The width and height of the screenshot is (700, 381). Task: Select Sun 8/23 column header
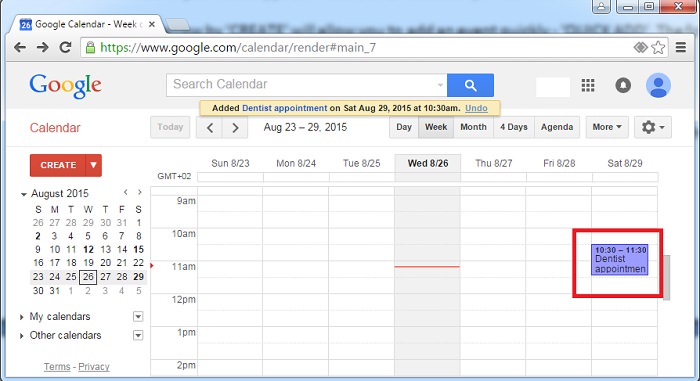(x=230, y=163)
